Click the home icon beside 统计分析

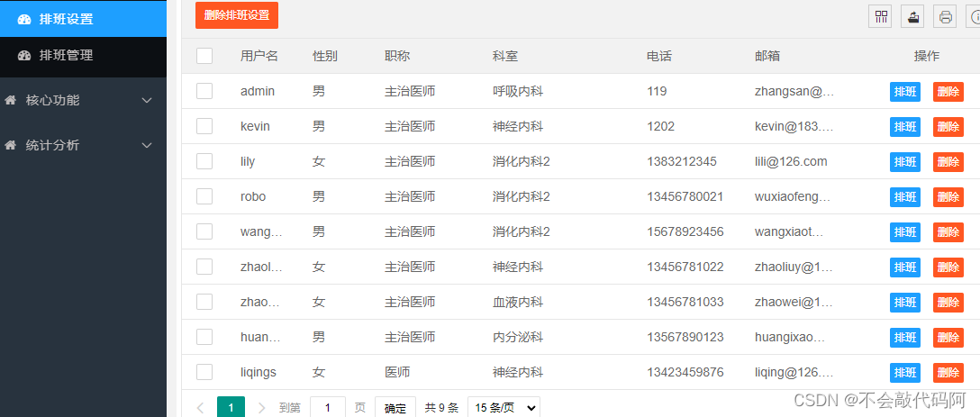tap(10, 145)
